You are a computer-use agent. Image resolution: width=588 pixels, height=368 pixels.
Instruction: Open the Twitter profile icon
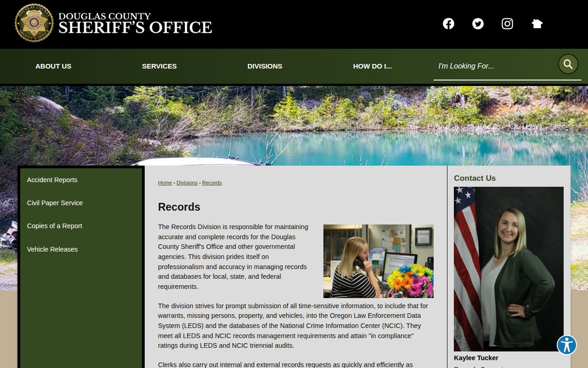[x=478, y=23]
